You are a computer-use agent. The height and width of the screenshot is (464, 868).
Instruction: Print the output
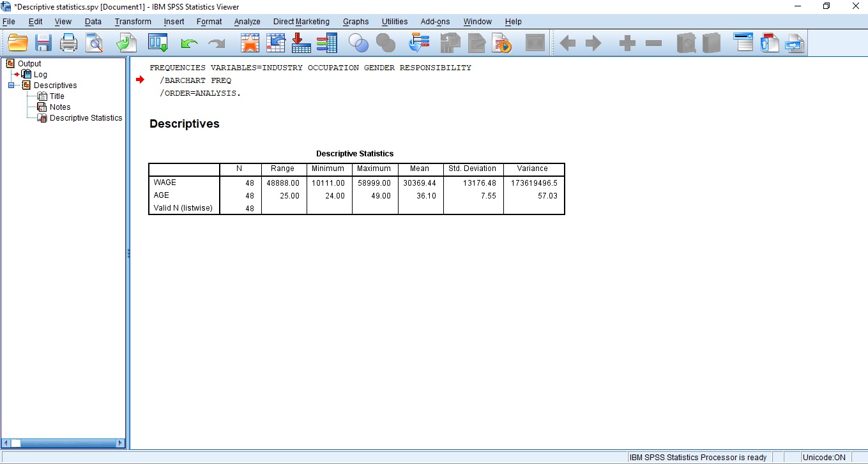(68, 43)
